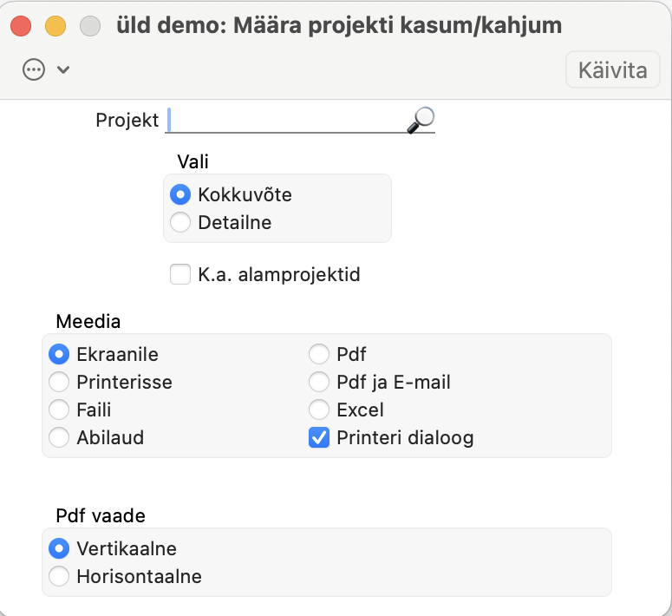
Task: Uncheck the Printeri dialoog checkbox
Action: 319,437
